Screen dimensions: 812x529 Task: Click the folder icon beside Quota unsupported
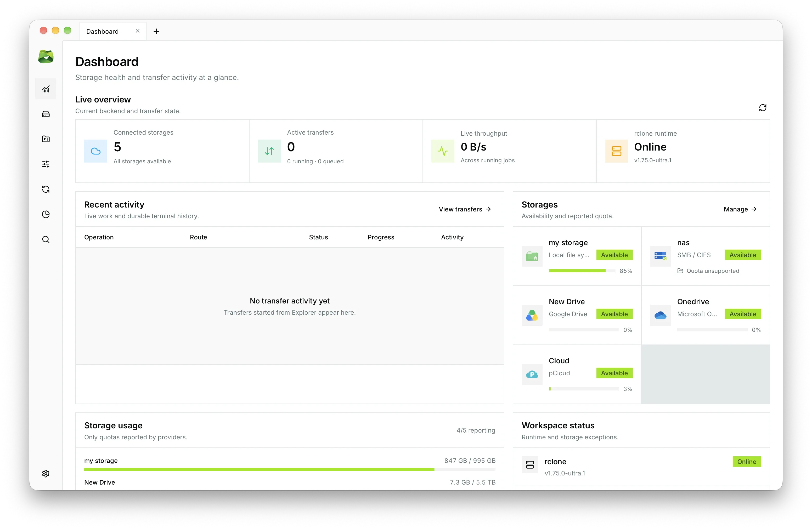[680, 271]
